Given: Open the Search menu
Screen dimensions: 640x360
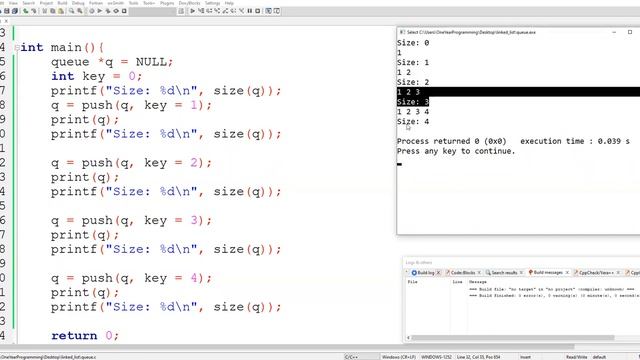Looking at the screenshot, I should click(x=29, y=3).
